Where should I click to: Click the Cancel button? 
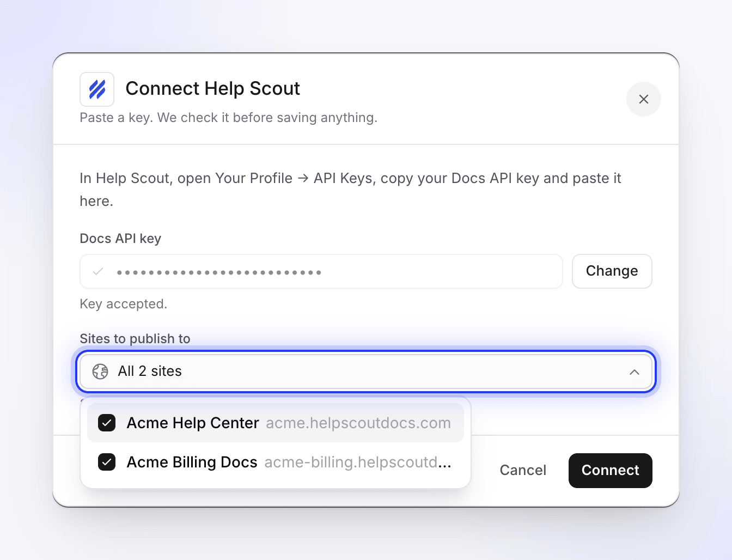pos(523,470)
